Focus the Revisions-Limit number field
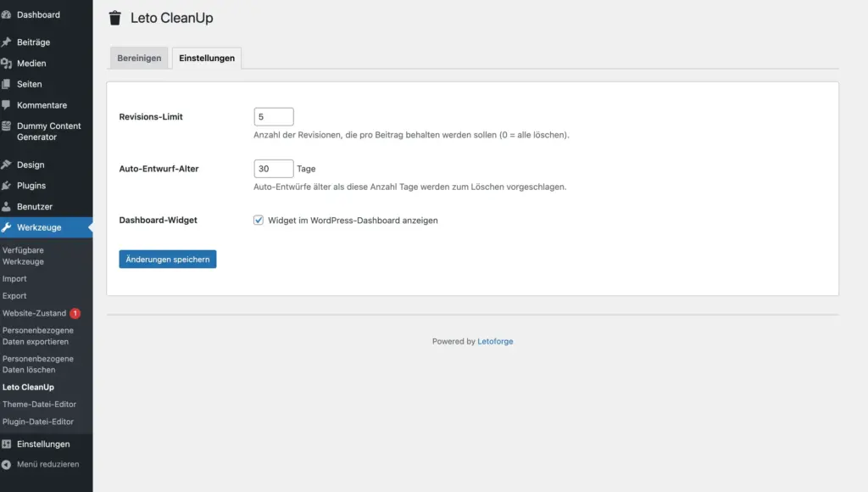Image resolution: width=868 pixels, height=492 pixels. pyautogui.click(x=274, y=117)
